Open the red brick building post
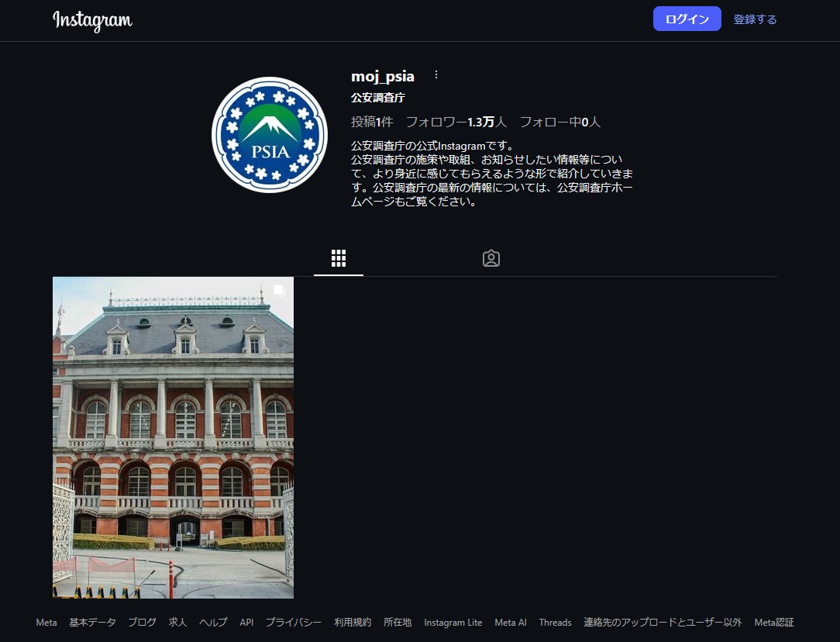Viewport: 840px width, 642px height. point(173,437)
